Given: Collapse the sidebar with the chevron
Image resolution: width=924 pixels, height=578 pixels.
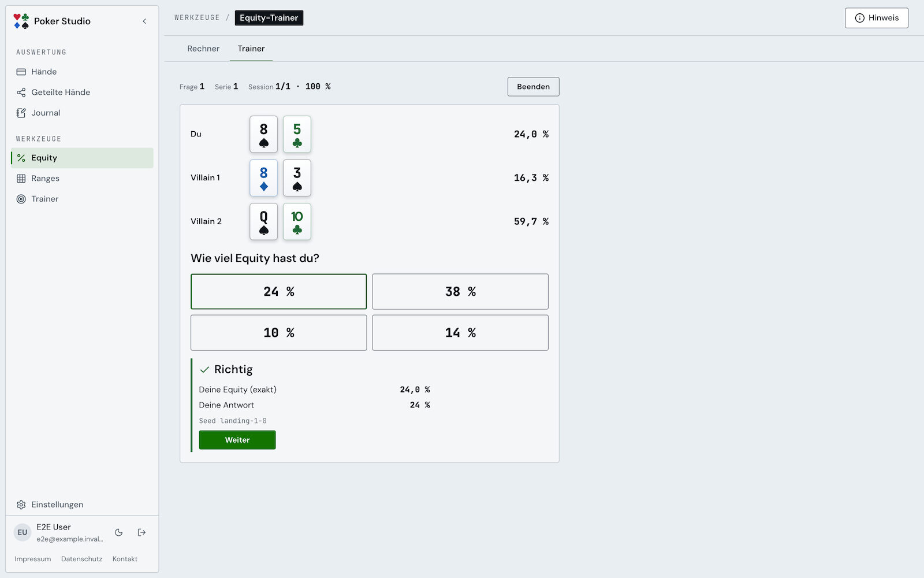Looking at the screenshot, I should click(144, 21).
